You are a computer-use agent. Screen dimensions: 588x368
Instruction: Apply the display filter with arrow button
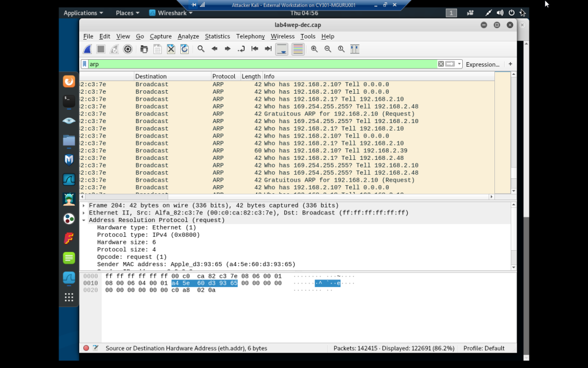[450, 64]
